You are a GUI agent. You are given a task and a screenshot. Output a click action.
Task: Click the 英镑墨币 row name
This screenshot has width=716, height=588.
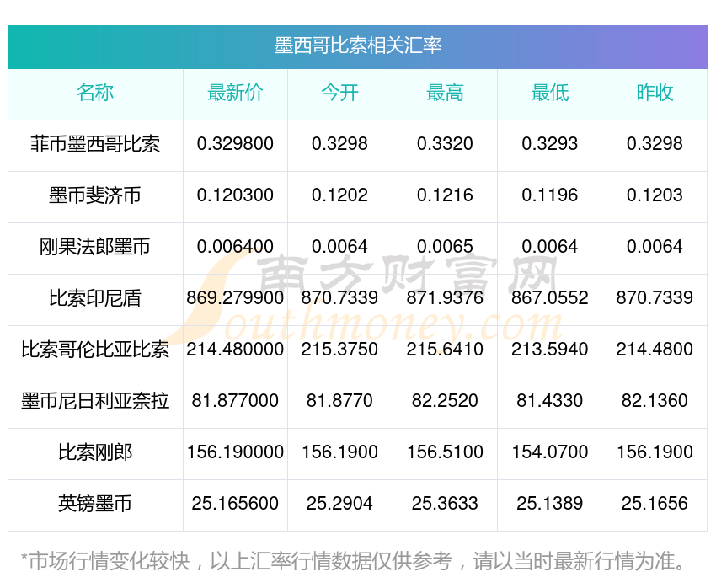click(x=95, y=504)
